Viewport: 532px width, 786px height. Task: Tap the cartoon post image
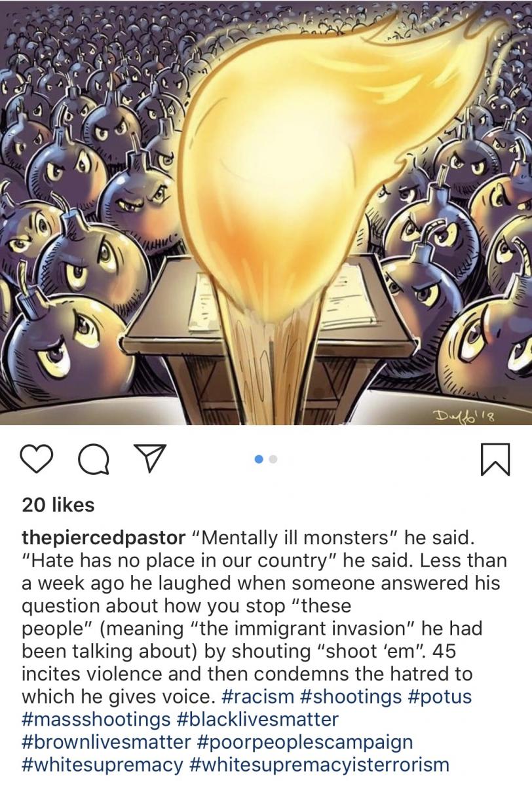click(x=266, y=212)
